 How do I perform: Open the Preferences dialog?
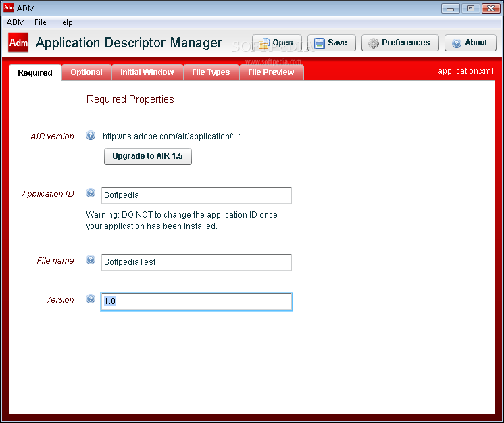click(x=400, y=43)
